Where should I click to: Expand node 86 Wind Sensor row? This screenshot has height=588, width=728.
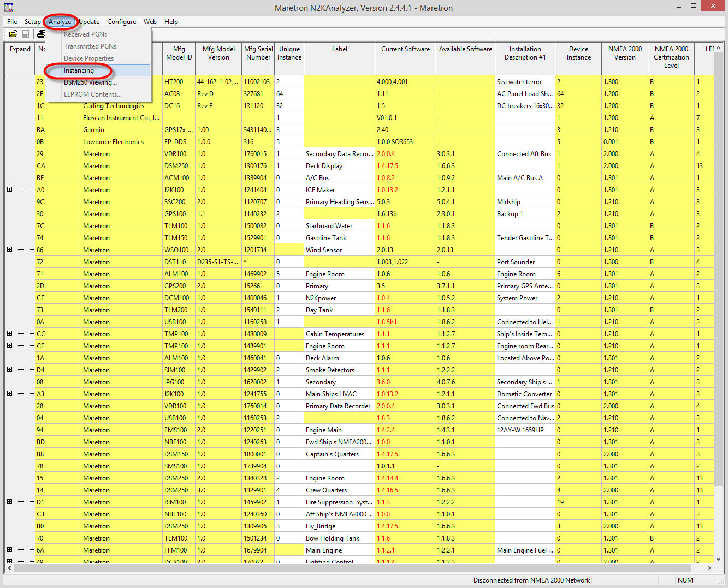tap(9, 250)
